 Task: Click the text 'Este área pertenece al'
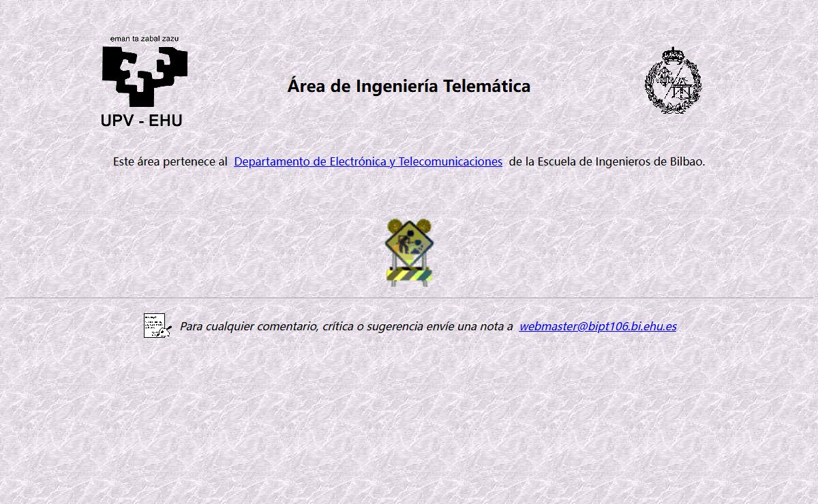click(170, 161)
